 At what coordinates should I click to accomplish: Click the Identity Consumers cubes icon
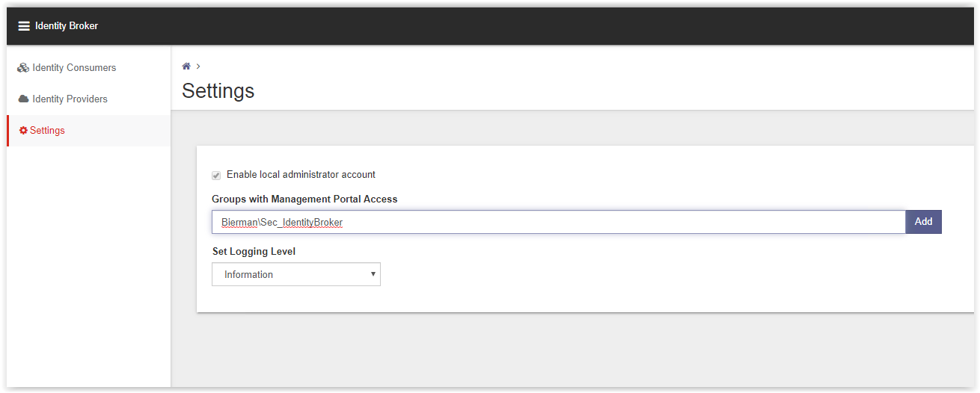[23, 67]
